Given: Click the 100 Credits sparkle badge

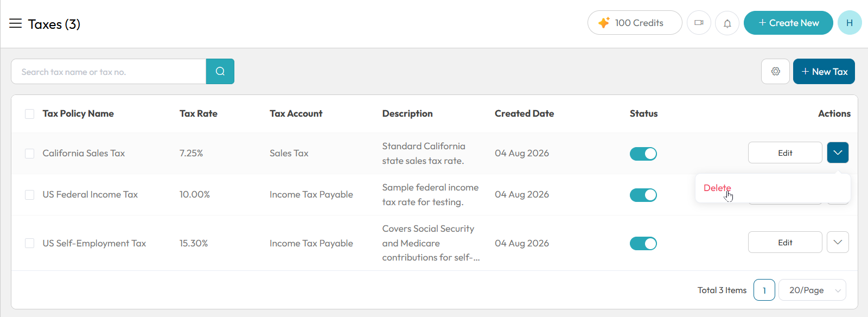Looking at the screenshot, I should (635, 23).
